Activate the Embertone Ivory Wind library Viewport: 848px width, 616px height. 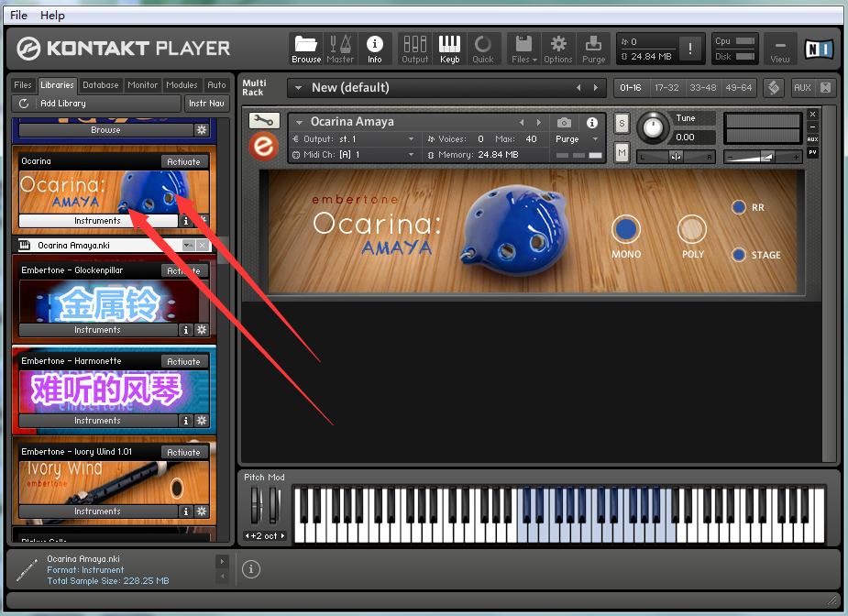pos(184,453)
